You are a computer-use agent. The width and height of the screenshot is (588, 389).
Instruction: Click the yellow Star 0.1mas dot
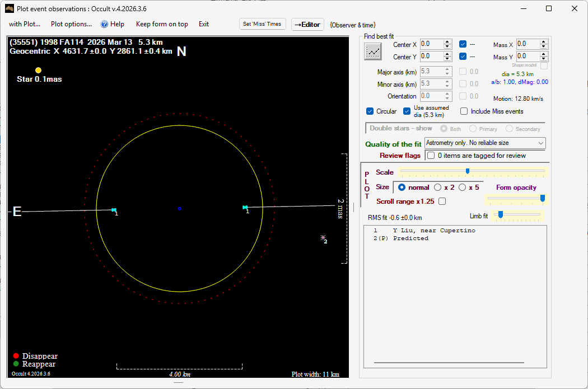coord(38,70)
